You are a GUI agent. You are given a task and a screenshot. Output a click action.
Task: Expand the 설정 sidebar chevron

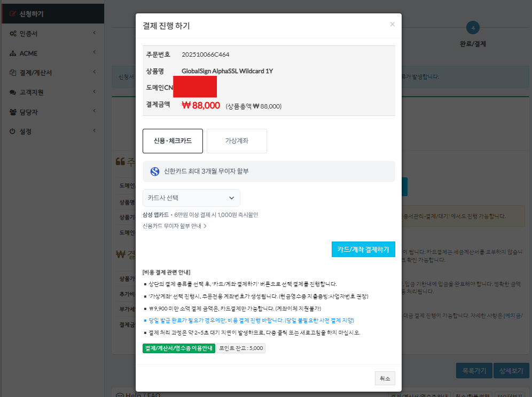point(95,130)
